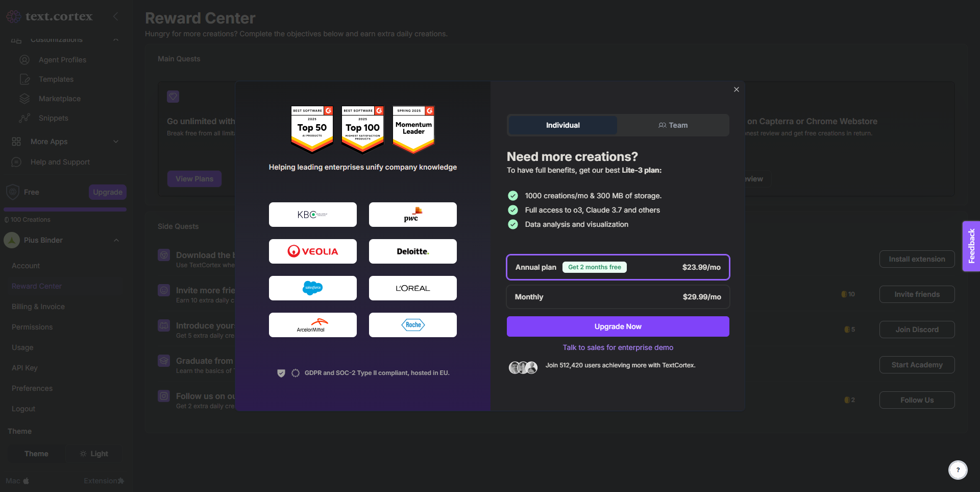
Task: Collapse the Customizations section chevron
Action: [x=116, y=39]
